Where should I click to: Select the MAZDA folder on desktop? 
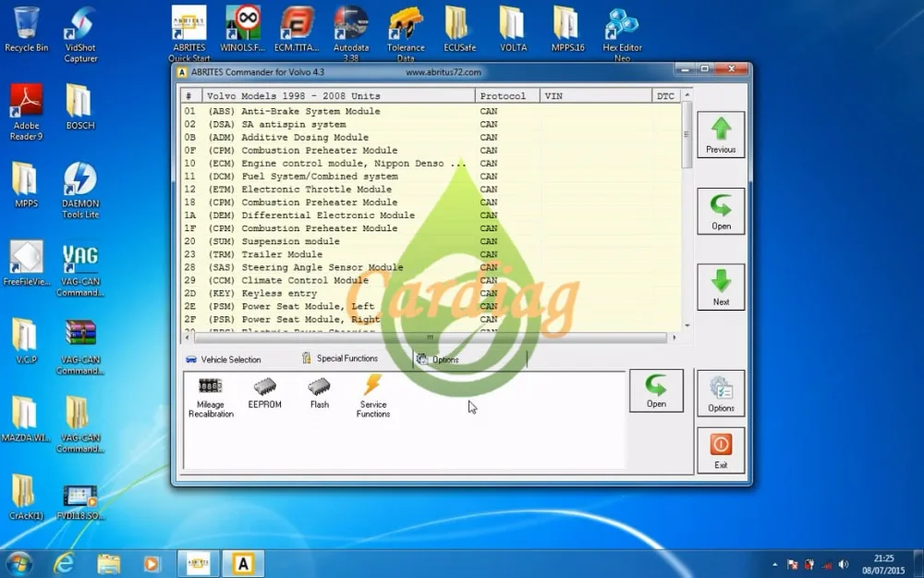[x=26, y=419]
